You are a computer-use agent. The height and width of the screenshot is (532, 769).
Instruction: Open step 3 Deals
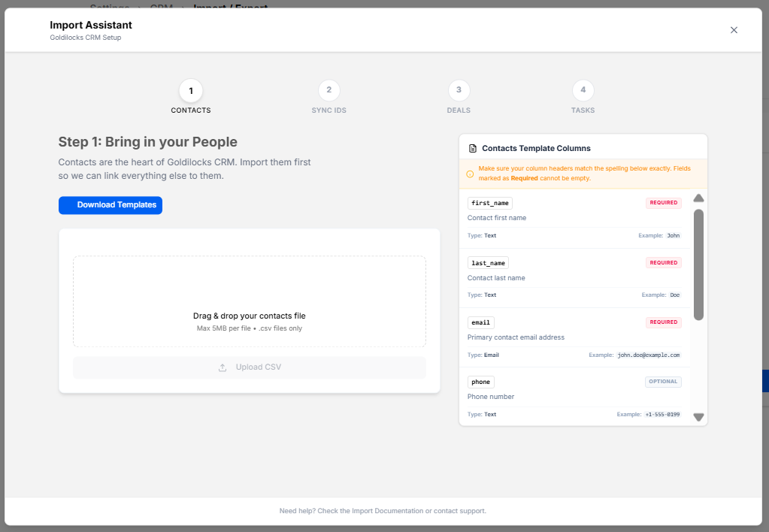(459, 97)
